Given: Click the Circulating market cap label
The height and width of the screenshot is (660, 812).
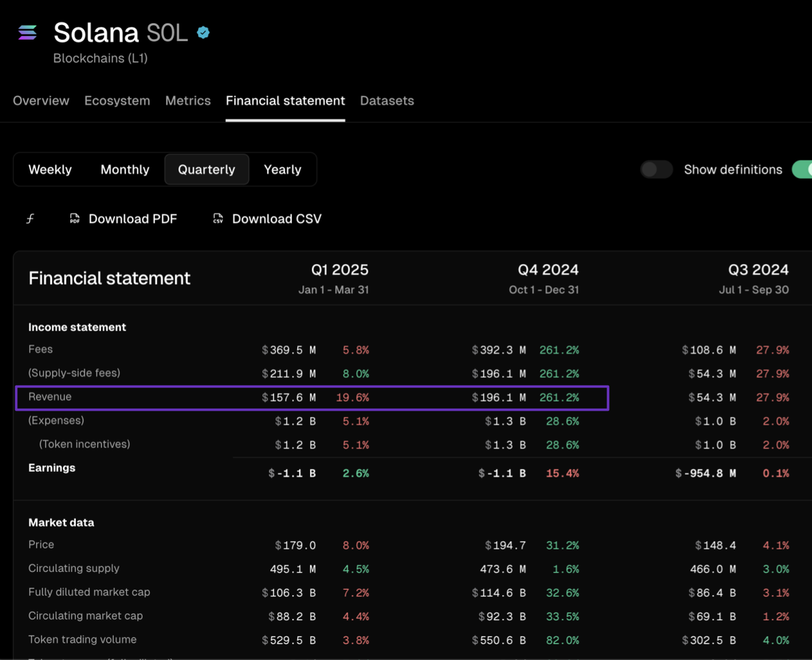Looking at the screenshot, I should 85,616.
